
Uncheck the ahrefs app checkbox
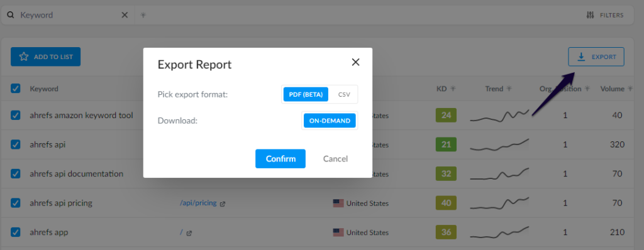click(x=16, y=232)
